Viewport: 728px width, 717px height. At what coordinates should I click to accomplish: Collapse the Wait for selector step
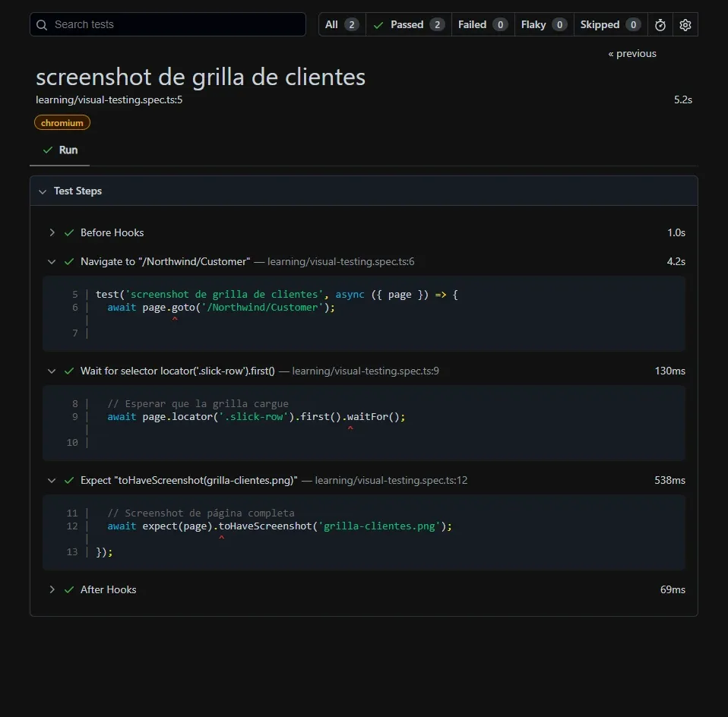(x=52, y=371)
